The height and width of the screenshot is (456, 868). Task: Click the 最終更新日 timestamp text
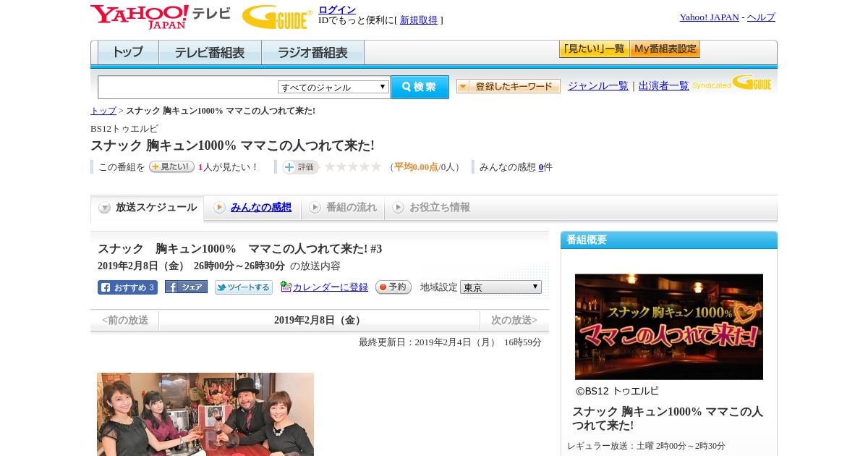[450, 342]
